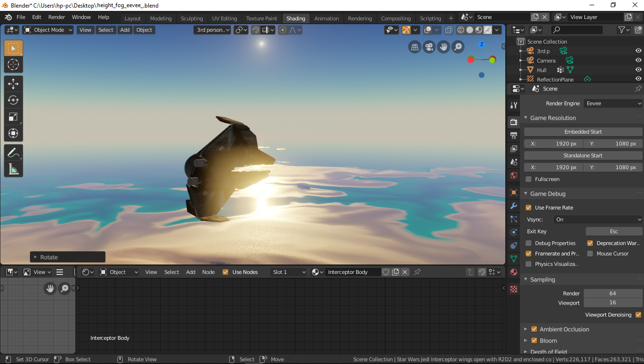Click the Viewport samples field
This screenshot has height=364, width=644.
click(x=613, y=302)
